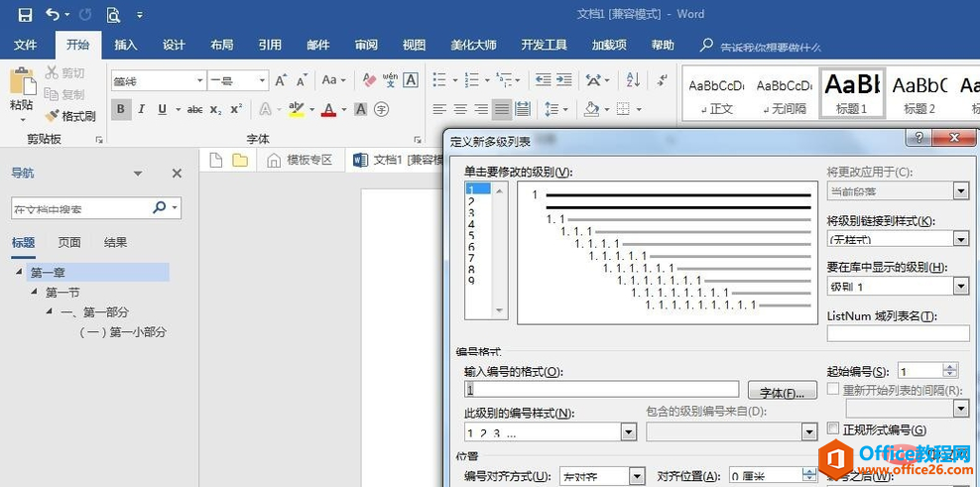980x487 pixels.
Task: Open the 文件 (File) menu
Action: coord(25,45)
